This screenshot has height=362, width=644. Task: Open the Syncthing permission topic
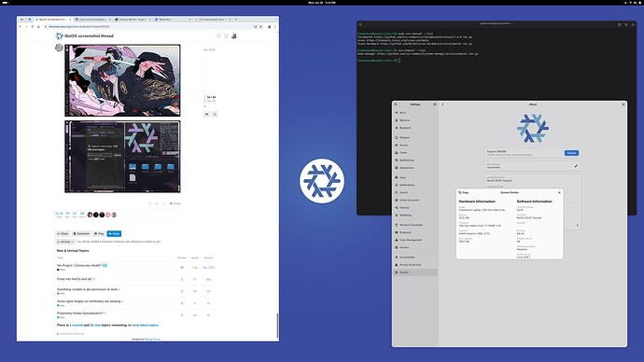click(87, 289)
